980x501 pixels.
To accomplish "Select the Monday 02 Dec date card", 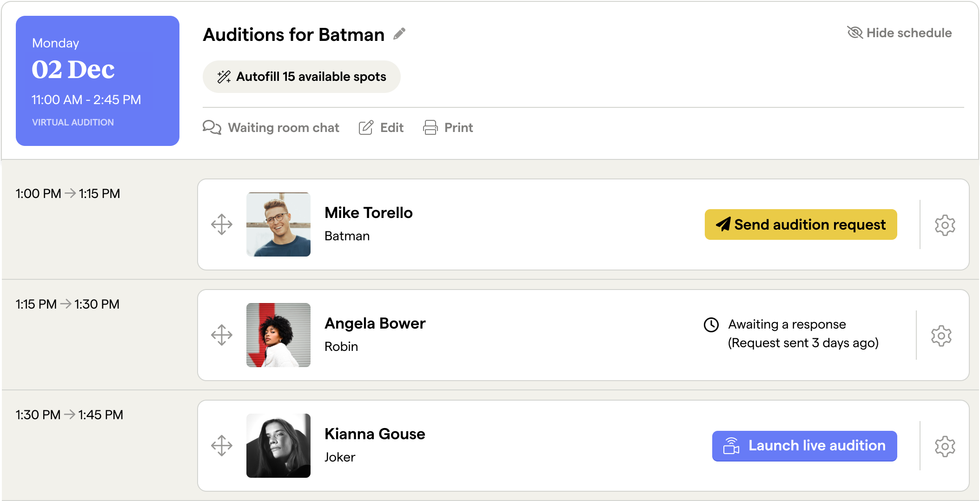I will pos(98,81).
